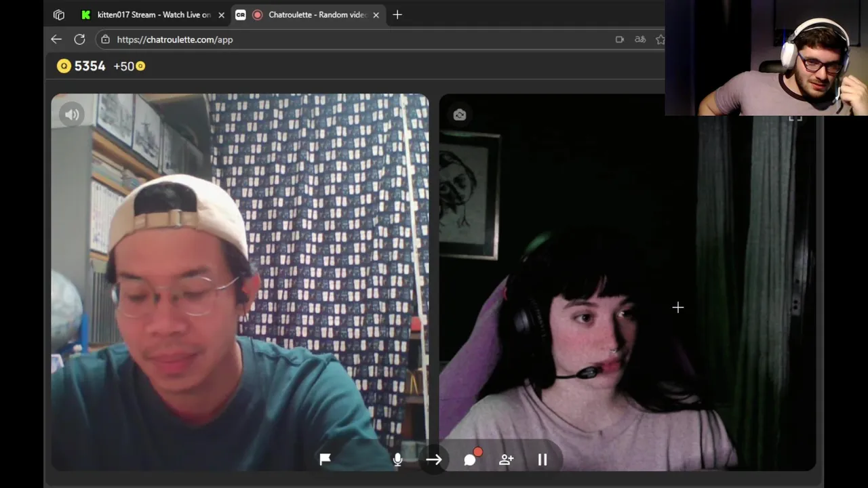The image size is (868, 488).
Task: Click the partner's video feed
Action: pos(240,282)
